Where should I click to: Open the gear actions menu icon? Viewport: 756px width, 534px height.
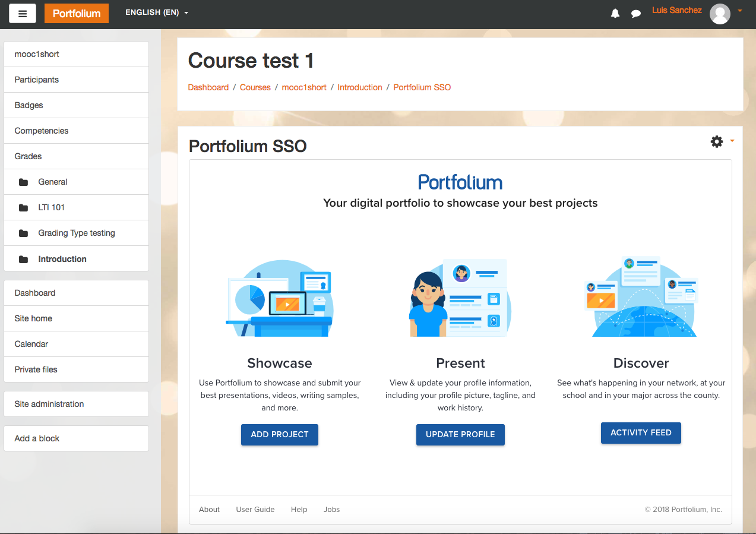pyautogui.click(x=717, y=141)
